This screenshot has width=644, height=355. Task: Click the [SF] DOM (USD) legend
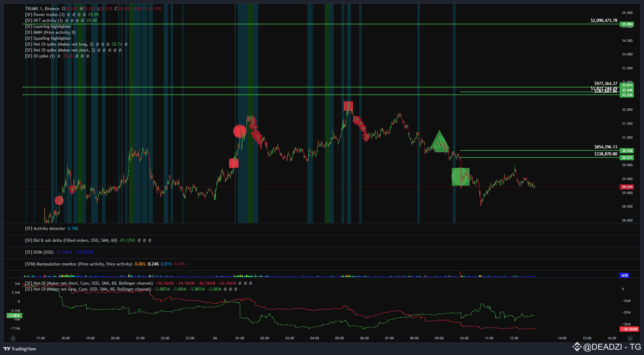tap(39, 252)
